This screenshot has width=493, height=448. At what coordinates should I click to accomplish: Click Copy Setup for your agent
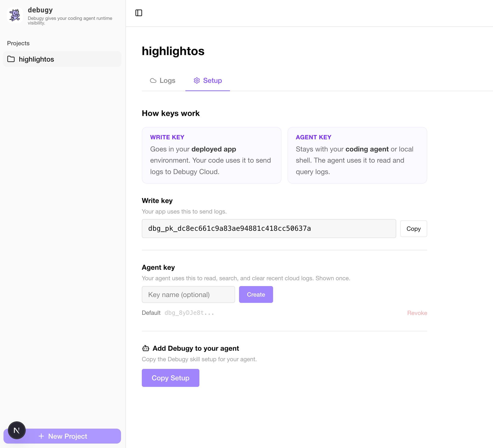(170, 378)
